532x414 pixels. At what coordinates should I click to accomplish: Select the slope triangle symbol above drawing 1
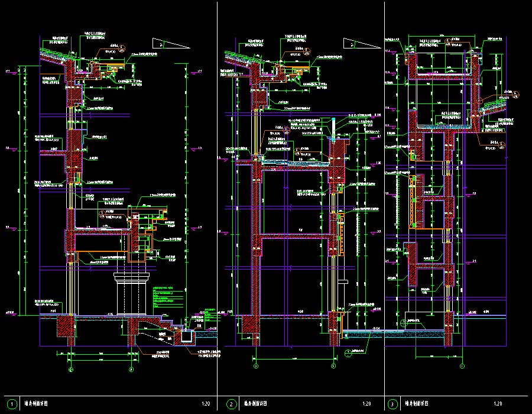click(171, 43)
